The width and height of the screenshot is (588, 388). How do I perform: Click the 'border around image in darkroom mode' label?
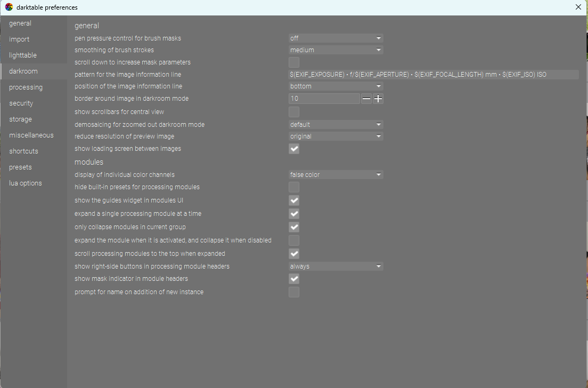coord(132,99)
